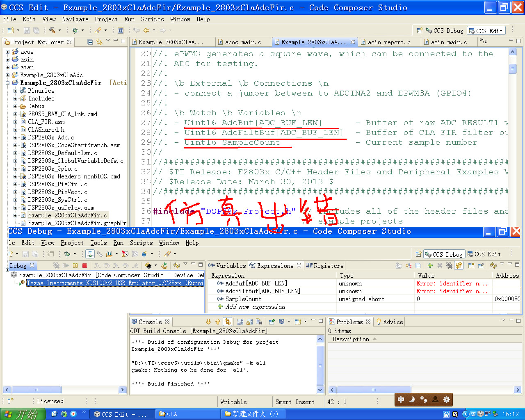Click the Build hammer icon in CCS Edit toolbar

[x=52, y=30]
